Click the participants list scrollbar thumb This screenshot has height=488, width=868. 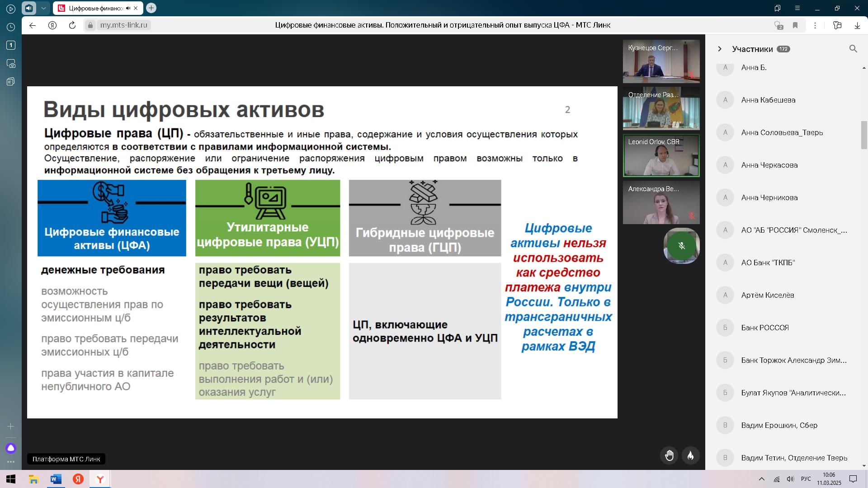click(x=863, y=135)
